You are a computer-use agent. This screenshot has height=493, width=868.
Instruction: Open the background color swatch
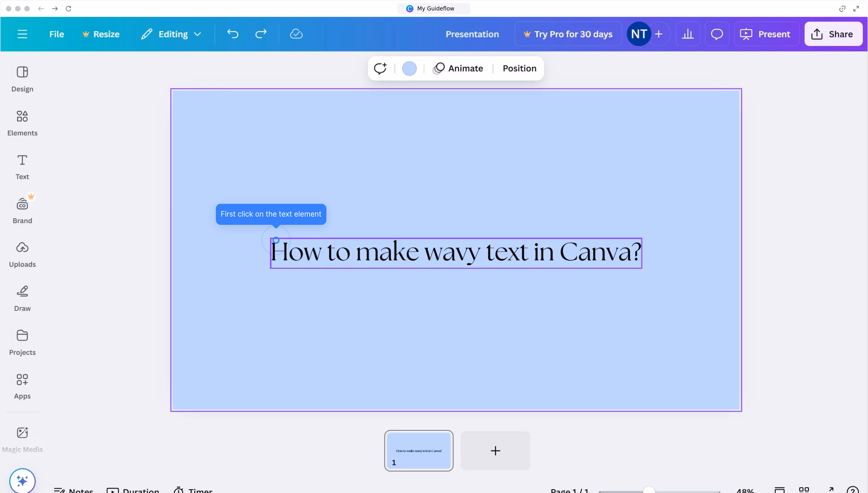(x=409, y=68)
